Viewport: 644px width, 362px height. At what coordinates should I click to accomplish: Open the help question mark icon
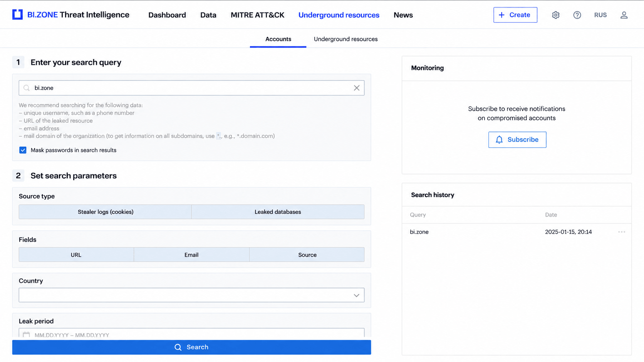pos(577,15)
